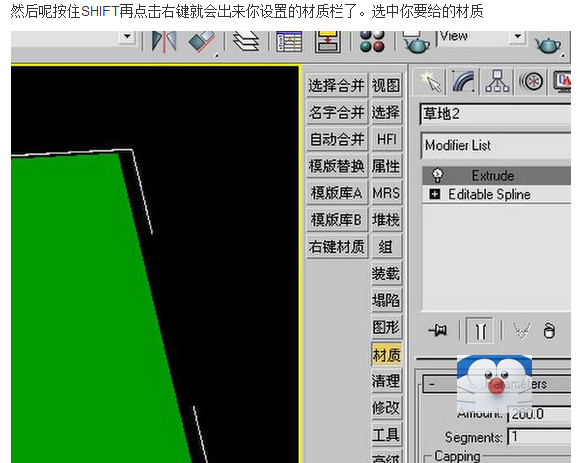Open the Modifier List dropdown

click(x=496, y=145)
